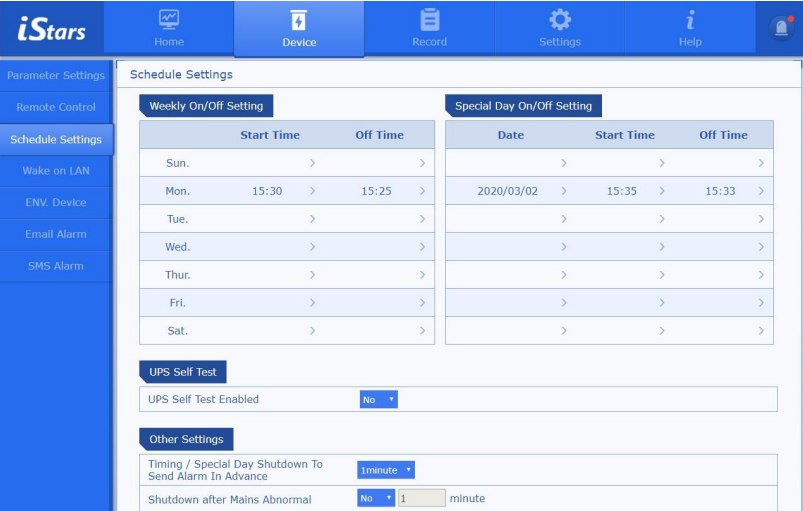Viewport: 803px width, 511px height.
Task: Click the Device UPS icon
Action: point(299,20)
